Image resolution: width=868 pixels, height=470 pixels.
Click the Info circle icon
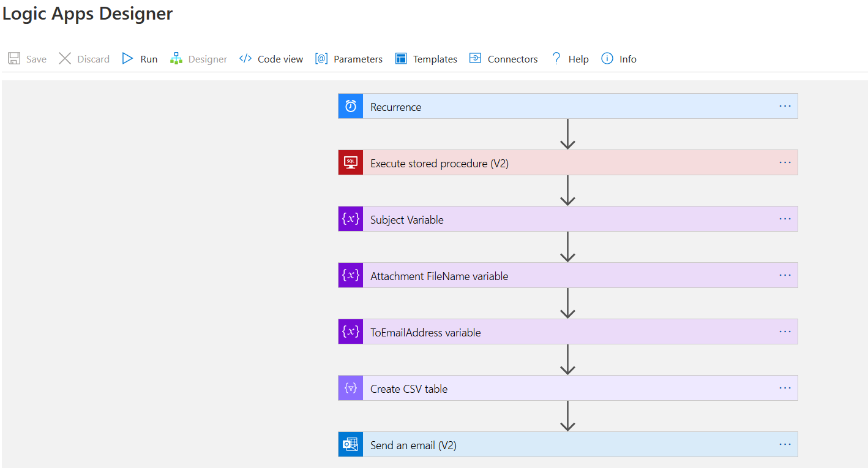point(607,59)
